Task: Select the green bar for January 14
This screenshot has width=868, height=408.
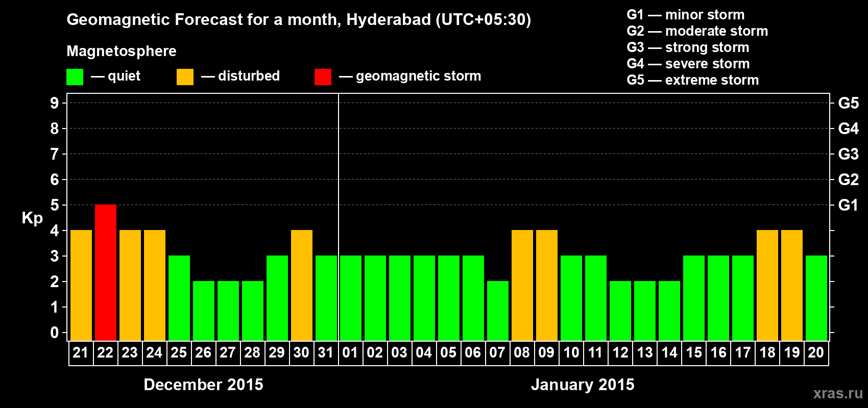Action: 669,311
